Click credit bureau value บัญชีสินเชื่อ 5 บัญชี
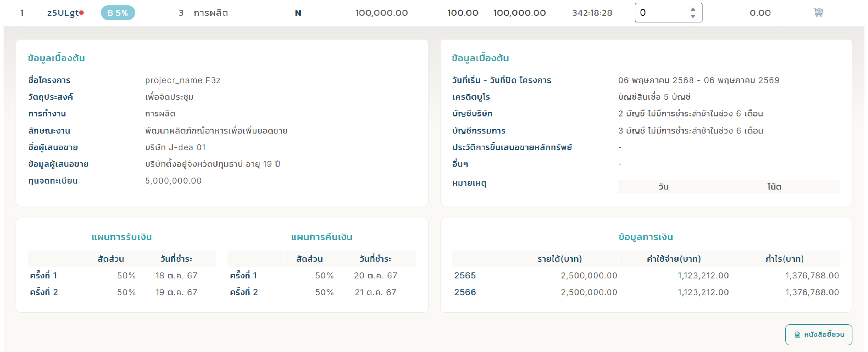 [654, 97]
